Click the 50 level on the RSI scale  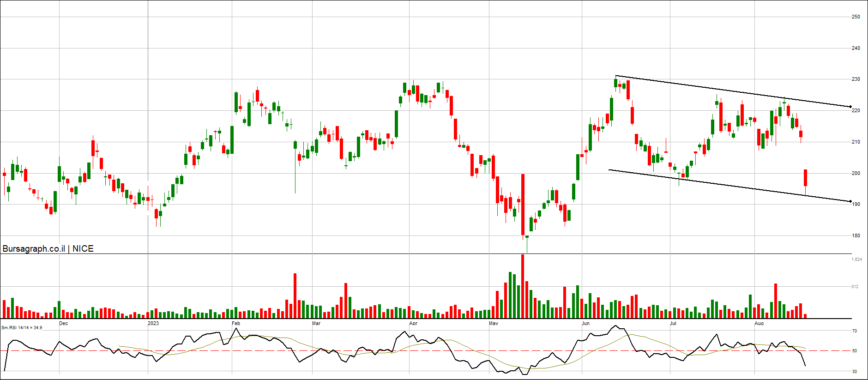[855, 351]
